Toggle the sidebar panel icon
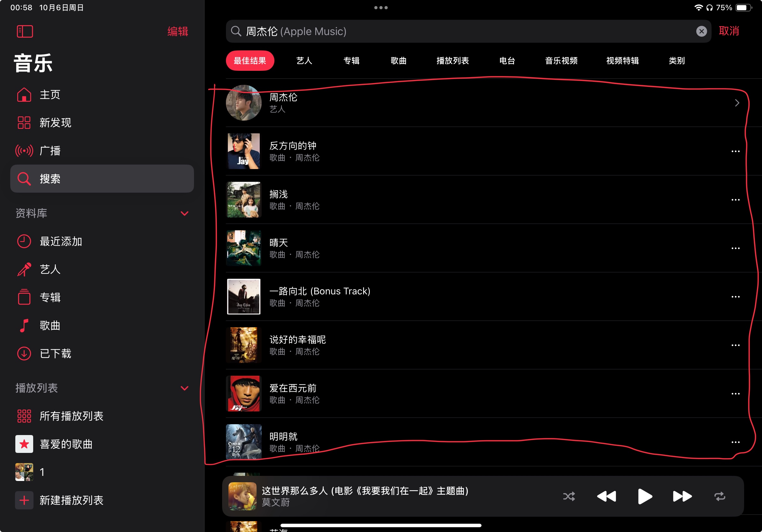Viewport: 762px width, 532px height. point(25,32)
